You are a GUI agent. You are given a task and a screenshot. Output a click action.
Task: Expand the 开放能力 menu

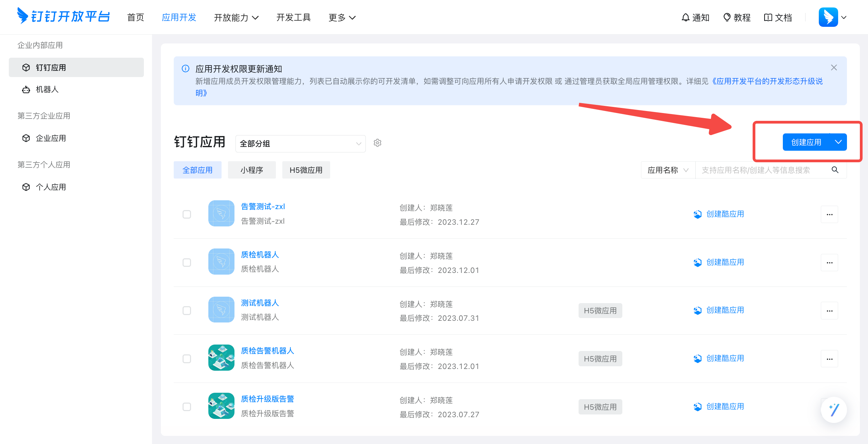pos(236,17)
